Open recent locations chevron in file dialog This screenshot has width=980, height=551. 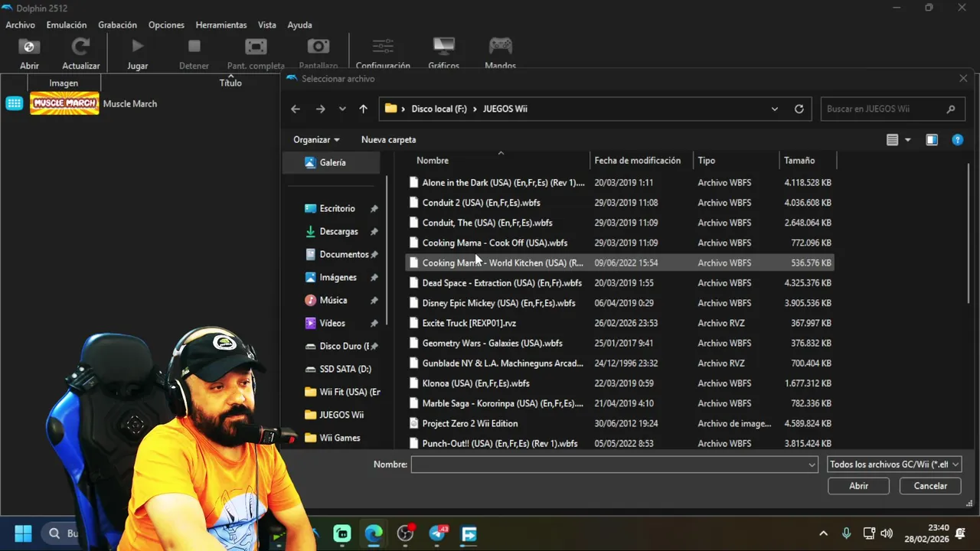point(342,109)
